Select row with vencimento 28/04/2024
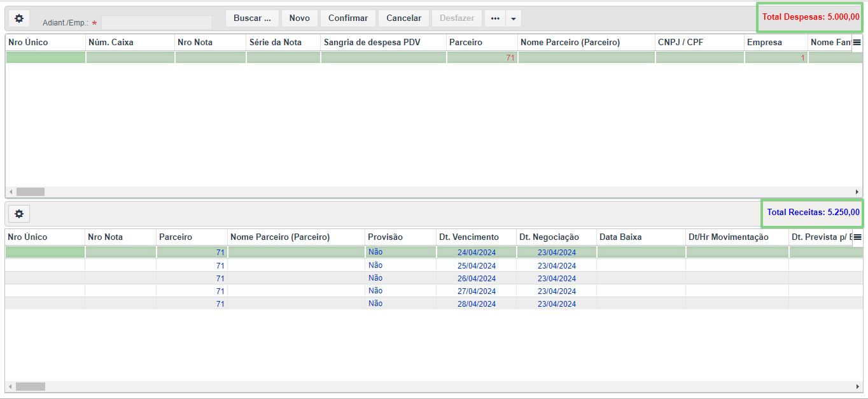Image resolution: width=868 pixels, height=399 pixels. tap(433, 304)
